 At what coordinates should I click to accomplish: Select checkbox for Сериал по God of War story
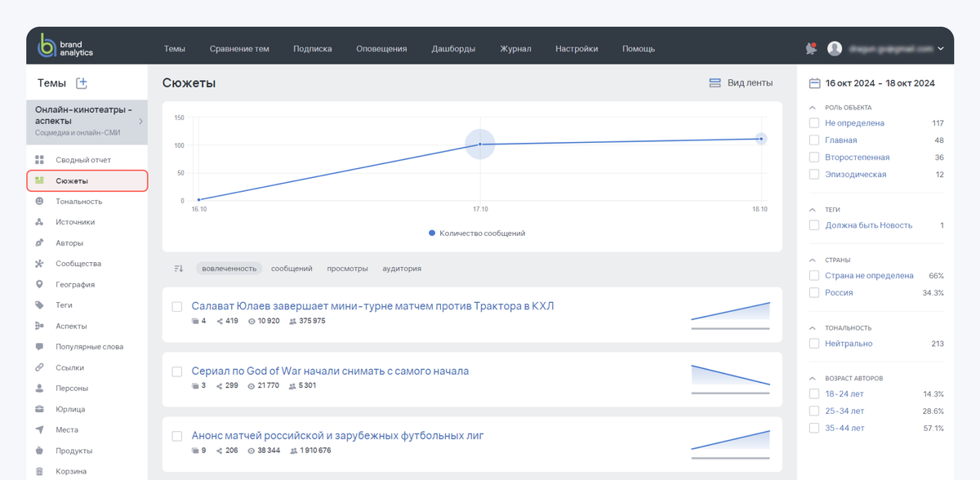(x=177, y=371)
